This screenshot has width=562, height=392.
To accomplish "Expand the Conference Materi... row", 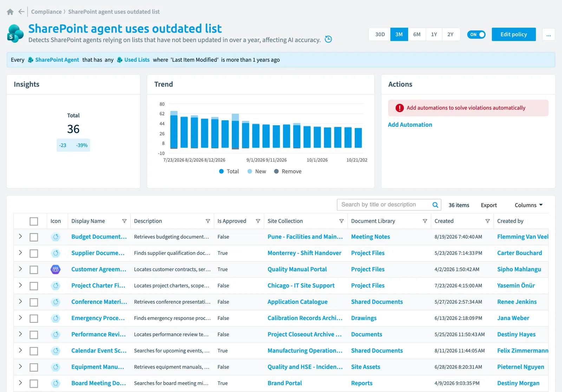I will coord(20,301).
